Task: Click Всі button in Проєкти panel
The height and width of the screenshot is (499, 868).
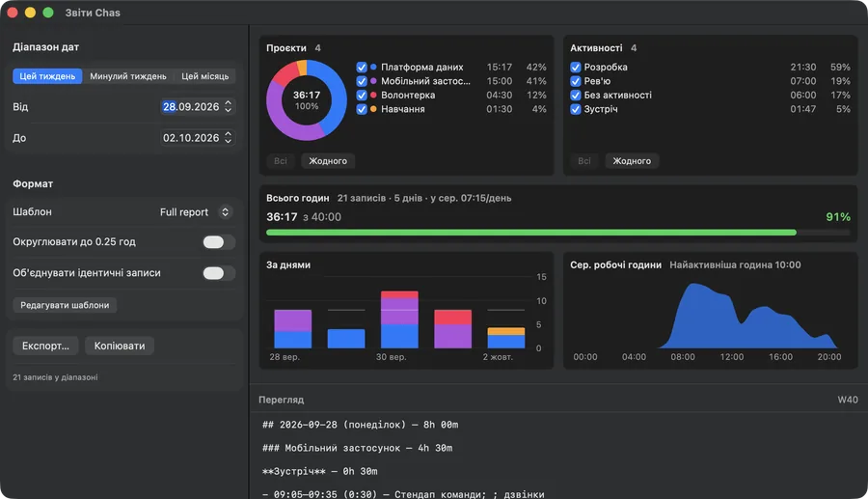Action: [x=281, y=161]
